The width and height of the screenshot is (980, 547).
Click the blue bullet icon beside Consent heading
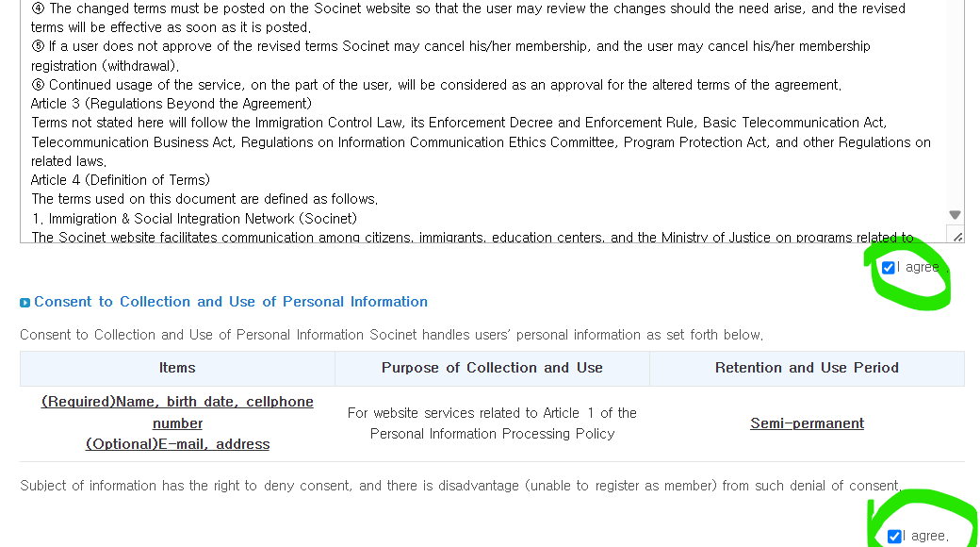coord(24,303)
